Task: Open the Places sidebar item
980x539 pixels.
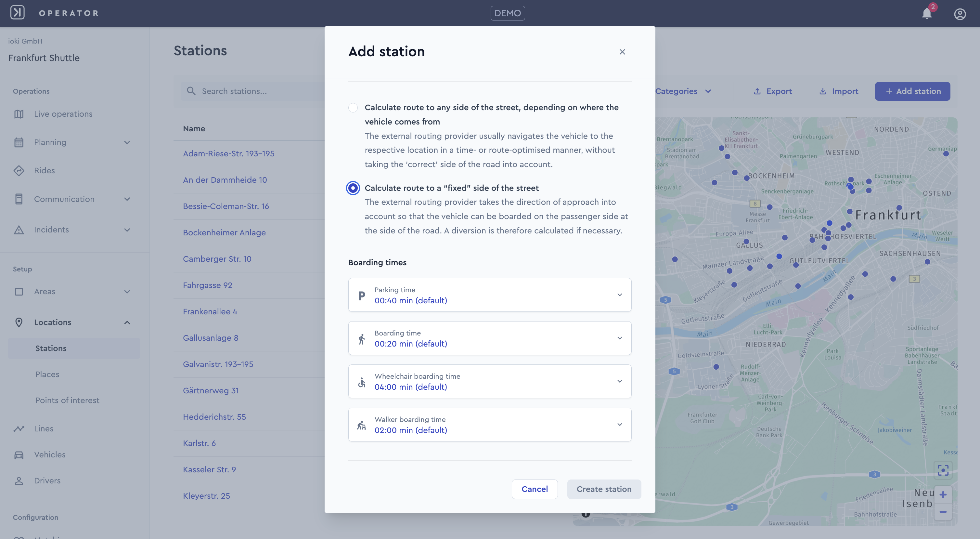Action: coord(47,374)
